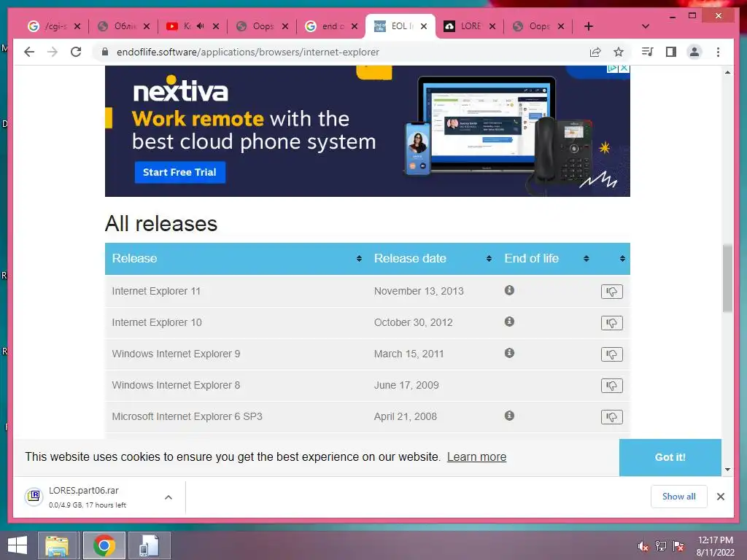Show end of life info for Internet Explorer 9
The height and width of the screenshot is (560, 747).
point(509,353)
